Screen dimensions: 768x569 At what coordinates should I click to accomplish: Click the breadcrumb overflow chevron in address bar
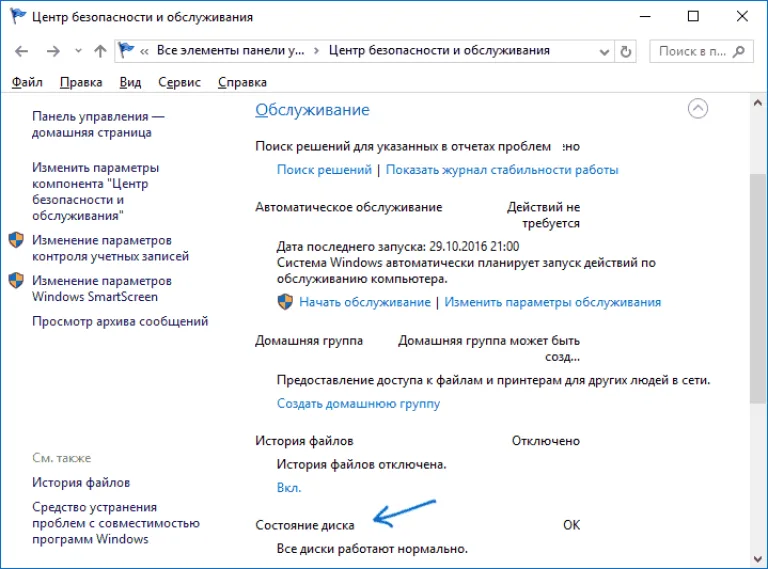click(144, 51)
